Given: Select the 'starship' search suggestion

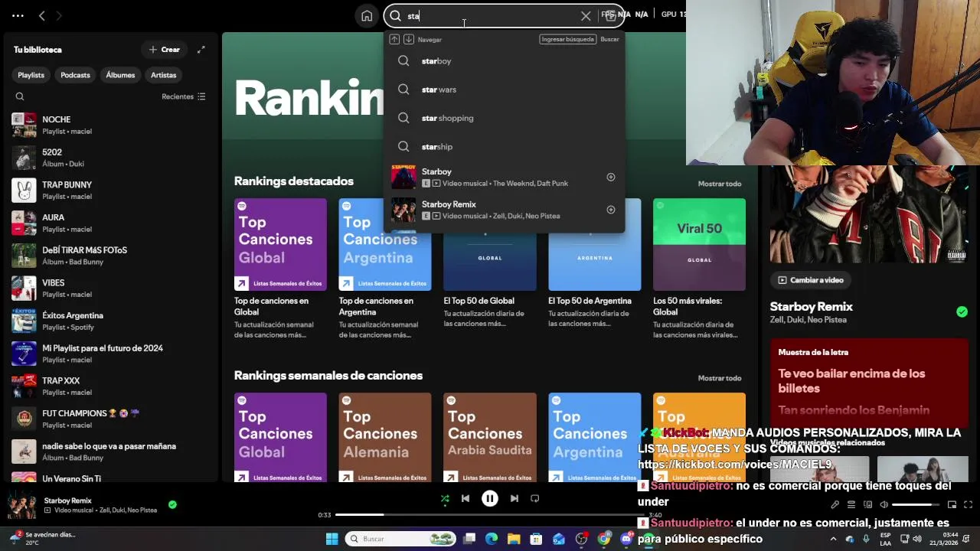Looking at the screenshot, I should pyautogui.click(x=505, y=146).
